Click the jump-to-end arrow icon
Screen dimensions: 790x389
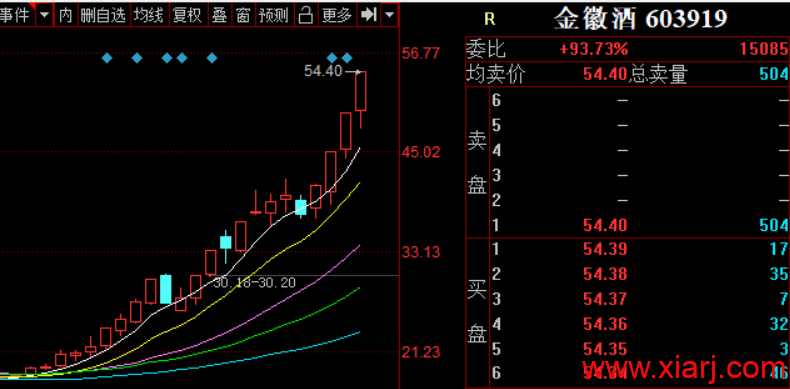tap(368, 15)
